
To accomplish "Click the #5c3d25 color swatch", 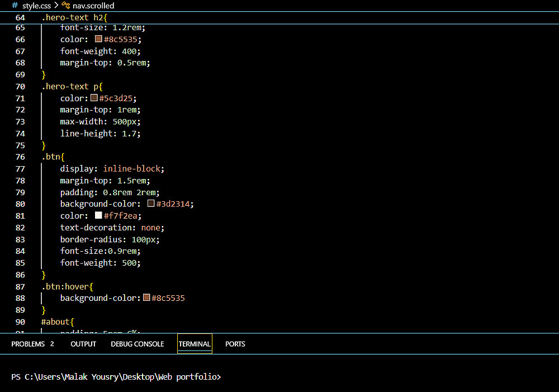I will [94, 98].
